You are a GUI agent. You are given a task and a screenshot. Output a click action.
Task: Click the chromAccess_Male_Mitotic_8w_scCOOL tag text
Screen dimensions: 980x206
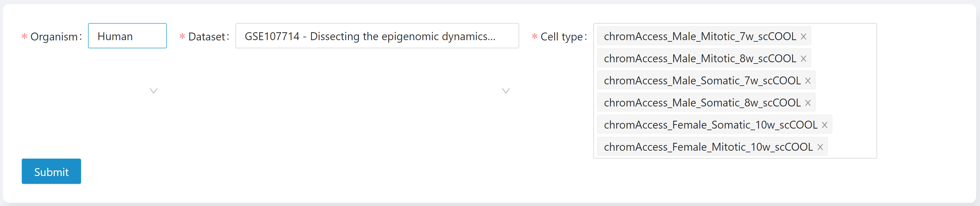tap(700, 59)
